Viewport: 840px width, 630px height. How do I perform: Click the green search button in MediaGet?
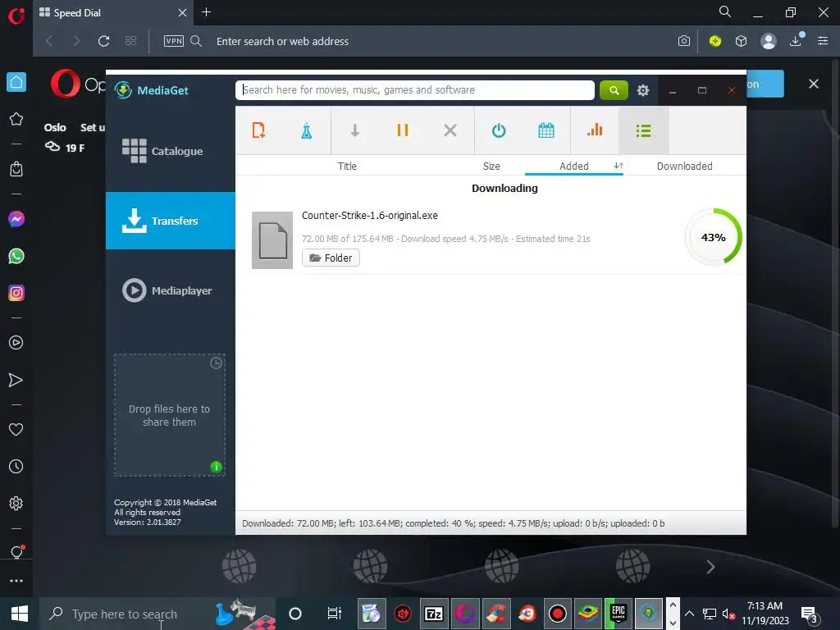pos(614,90)
